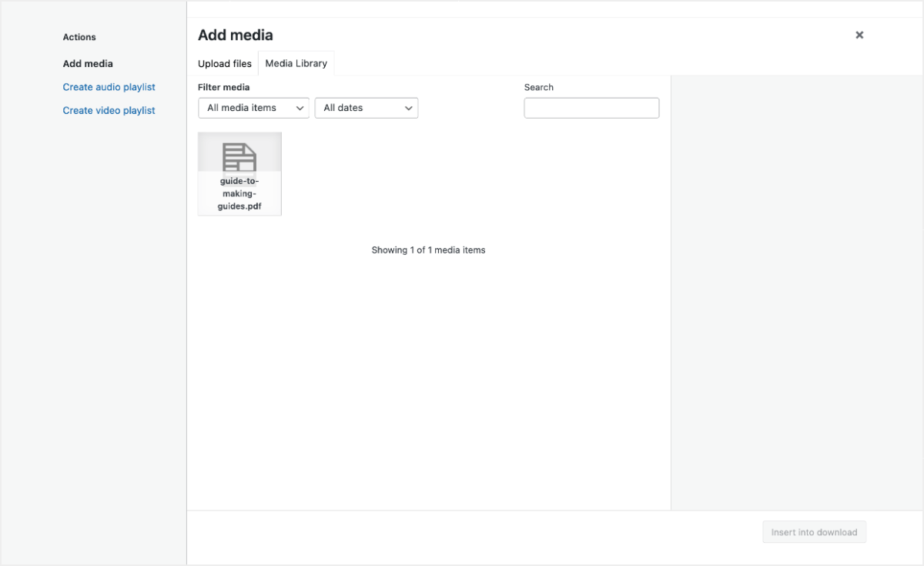The image size is (924, 566).
Task: Dismiss the dialog with the close button
Action: (x=859, y=35)
